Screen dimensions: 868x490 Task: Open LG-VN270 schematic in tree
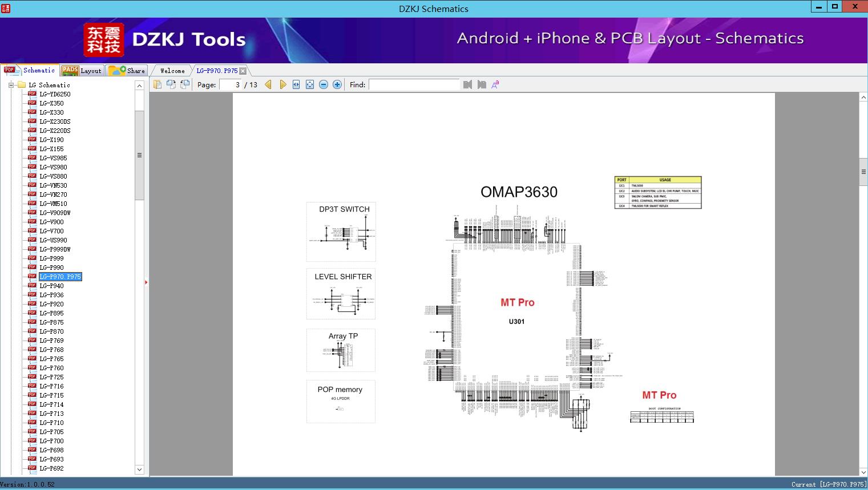tap(53, 195)
